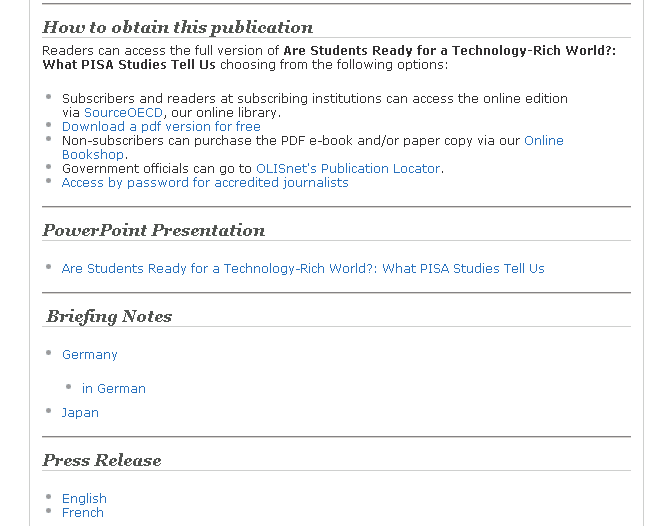Select the 'in German' briefing note link
Screen dimensions: 665x526
click(x=114, y=389)
